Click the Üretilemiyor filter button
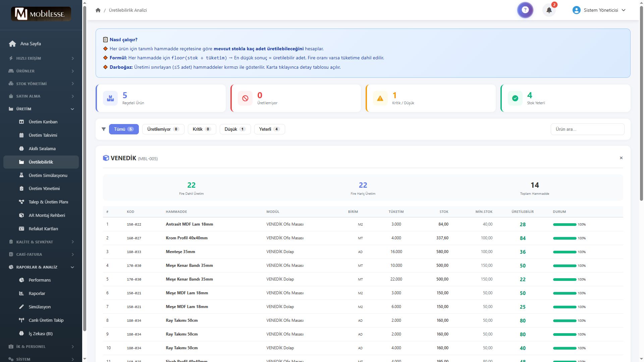 [x=163, y=129]
